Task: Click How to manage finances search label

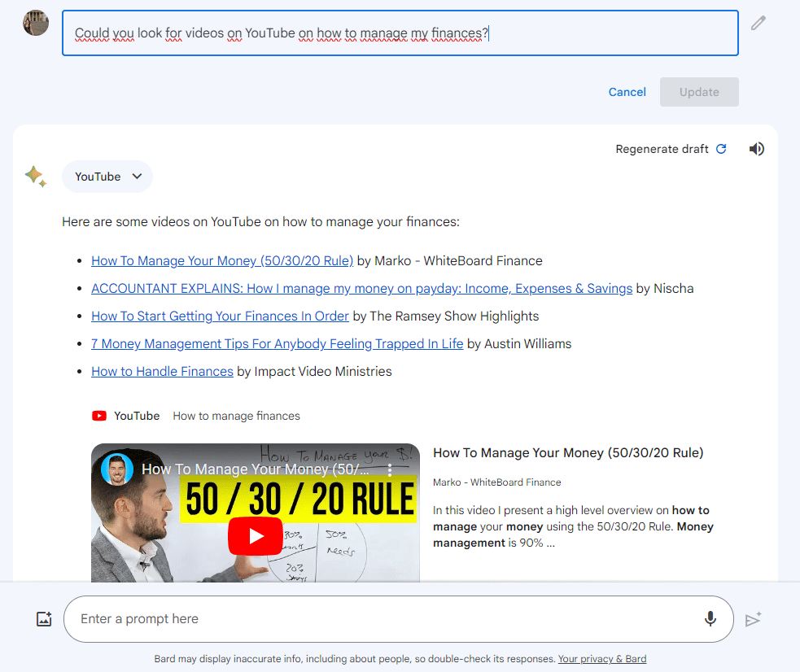Action: pyautogui.click(x=236, y=416)
